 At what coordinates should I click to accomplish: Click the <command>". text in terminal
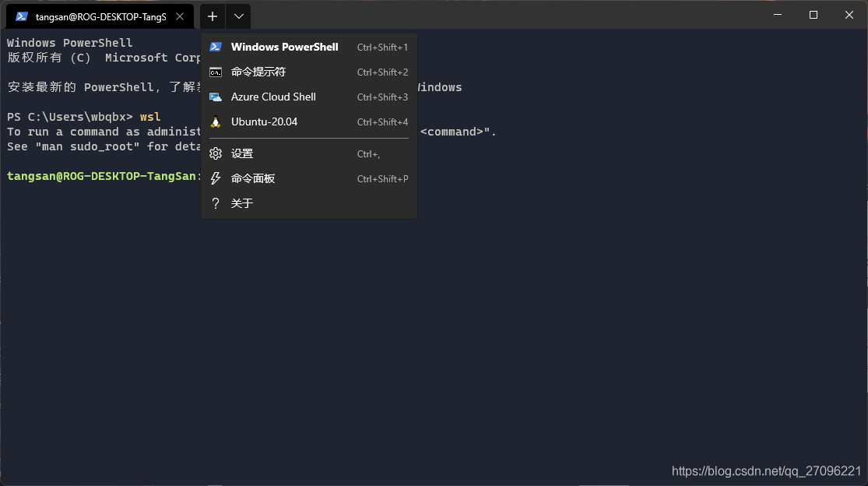[459, 132]
